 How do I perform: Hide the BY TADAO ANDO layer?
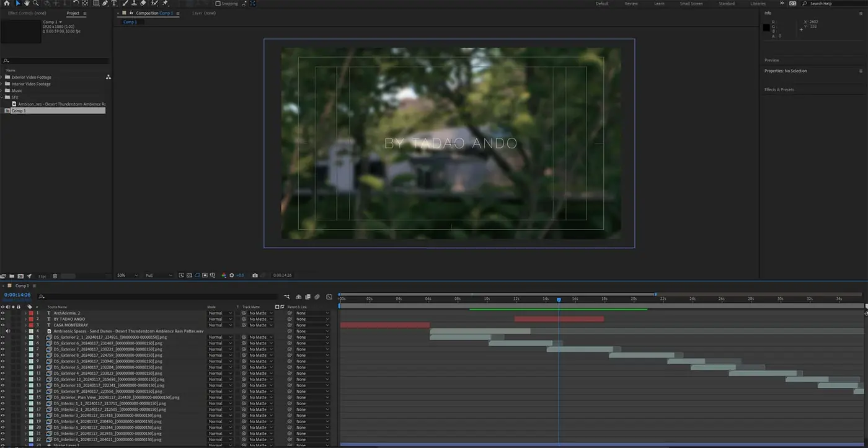click(2, 319)
